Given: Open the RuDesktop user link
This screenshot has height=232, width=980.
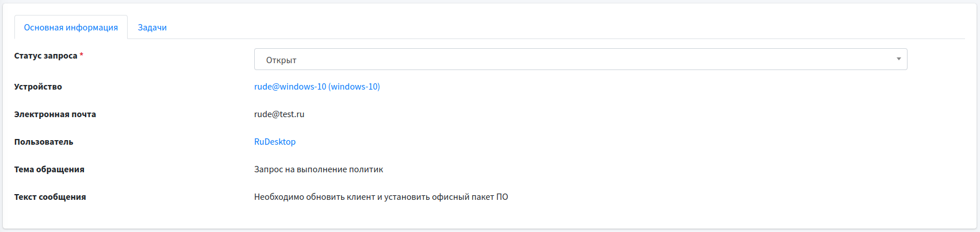Looking at the screenshot, I should click(275, 142).
